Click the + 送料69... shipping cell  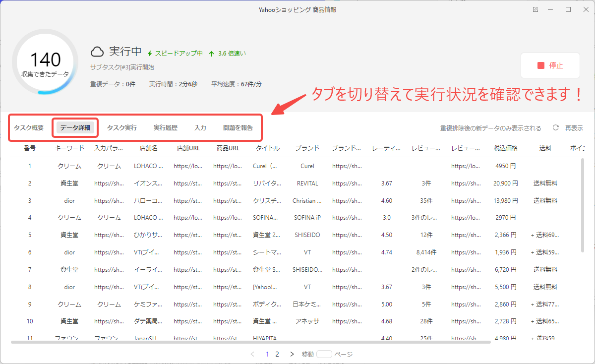[x=545, y=235]
